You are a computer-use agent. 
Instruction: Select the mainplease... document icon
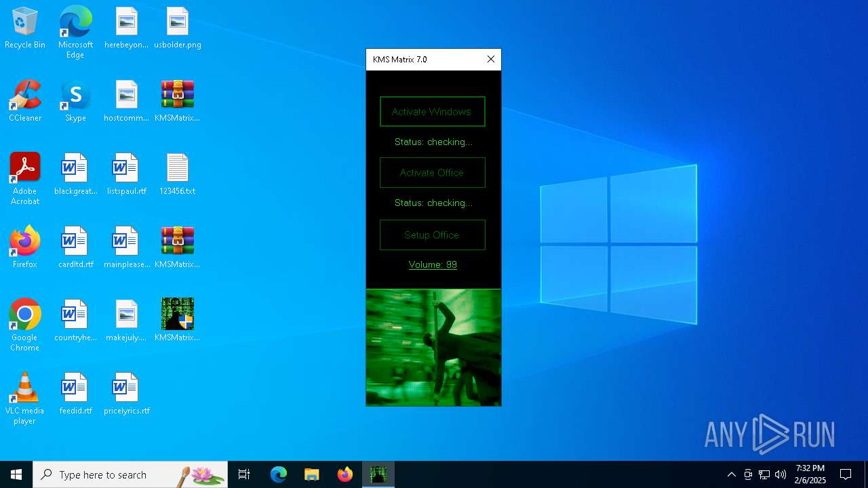pos(127,248)
